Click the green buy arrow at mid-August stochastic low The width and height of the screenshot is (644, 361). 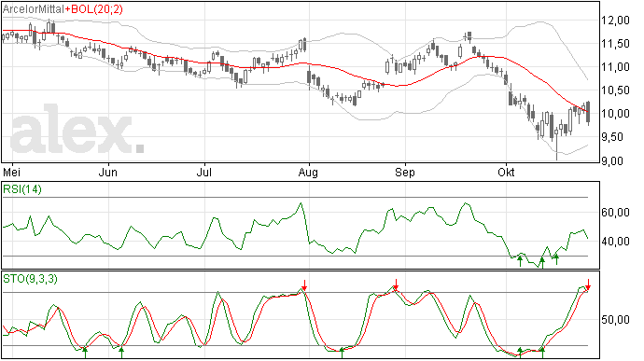[342, 353]
